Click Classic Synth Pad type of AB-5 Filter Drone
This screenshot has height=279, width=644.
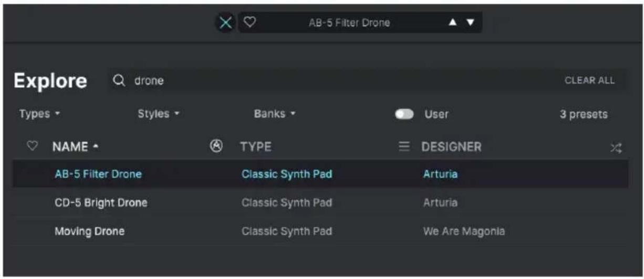pos(287,174)
